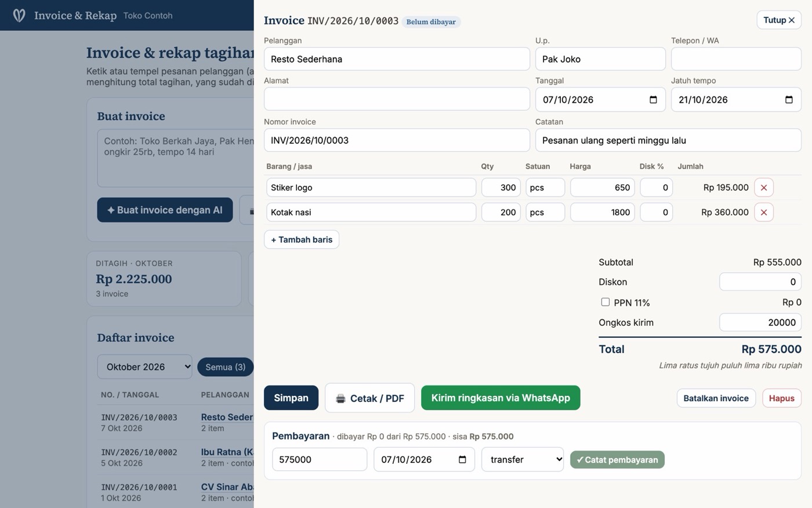Send summary via Kirim ringkasan via WhatsApp
The width and height of the screenshot is (812, 508).
pyautogui.click(x=501, y=398)
